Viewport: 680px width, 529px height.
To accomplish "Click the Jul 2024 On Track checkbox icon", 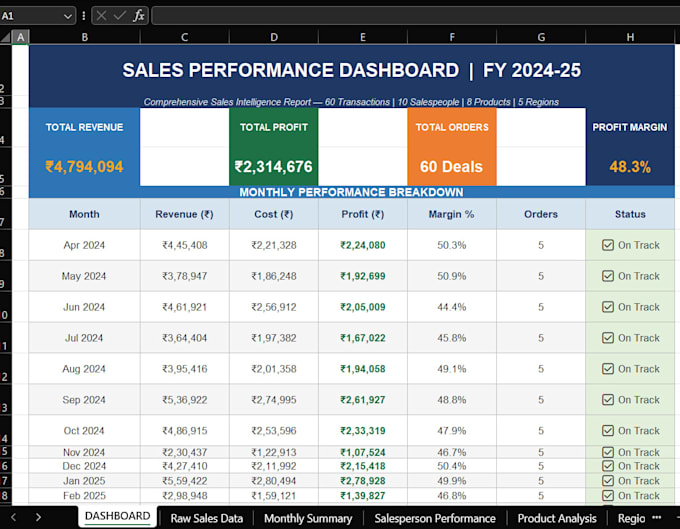I will (x=608, y=338).
